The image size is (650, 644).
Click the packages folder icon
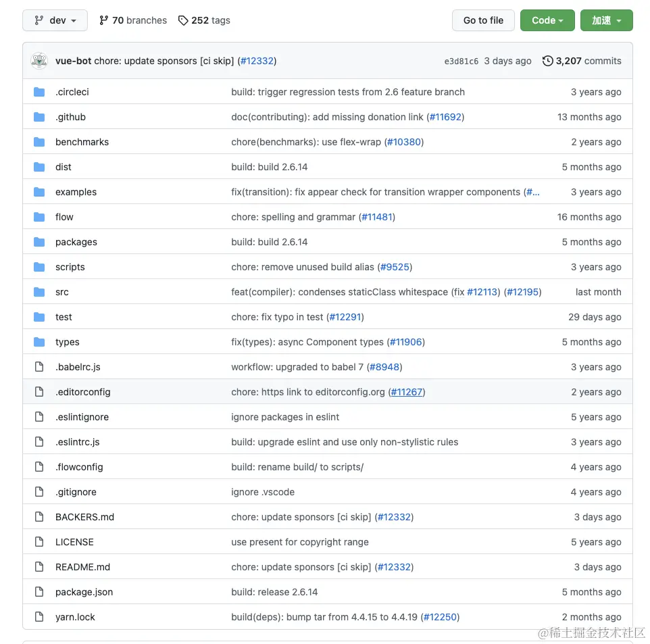point(39,242)
